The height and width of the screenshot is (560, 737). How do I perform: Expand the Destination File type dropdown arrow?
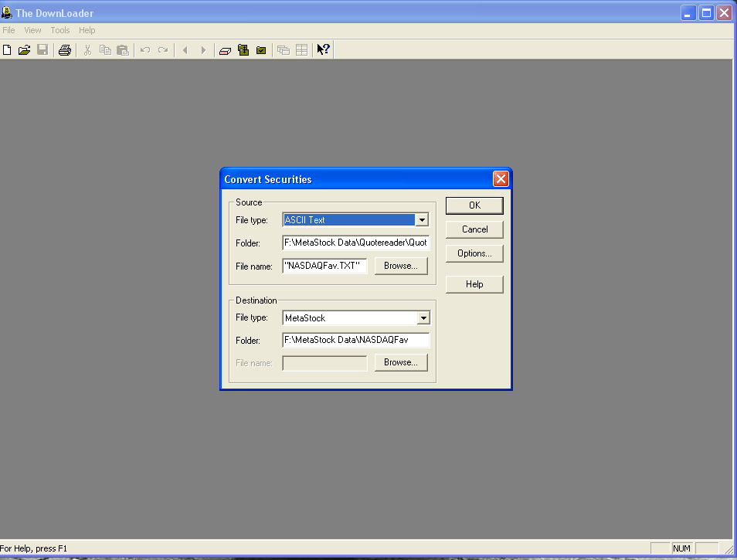point(423,318)
